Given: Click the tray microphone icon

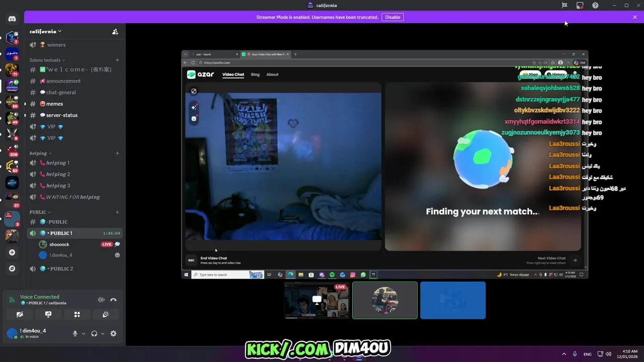Looking at the screenshot, I should pos(575,354).
